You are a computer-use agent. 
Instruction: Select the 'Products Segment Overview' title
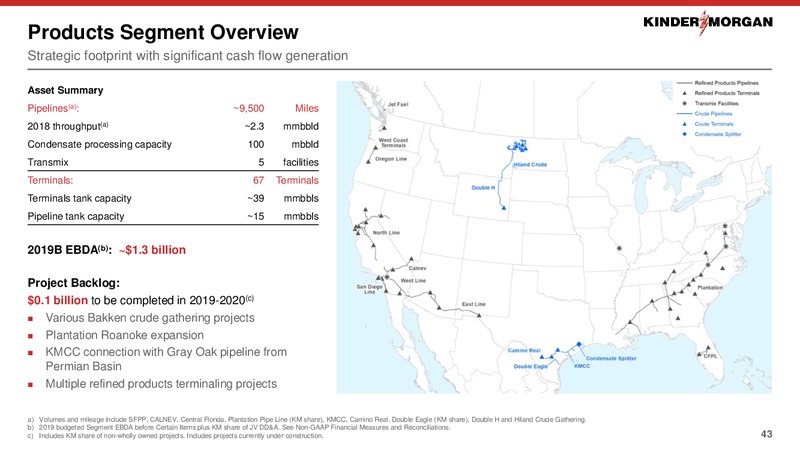tap(163, 32)
